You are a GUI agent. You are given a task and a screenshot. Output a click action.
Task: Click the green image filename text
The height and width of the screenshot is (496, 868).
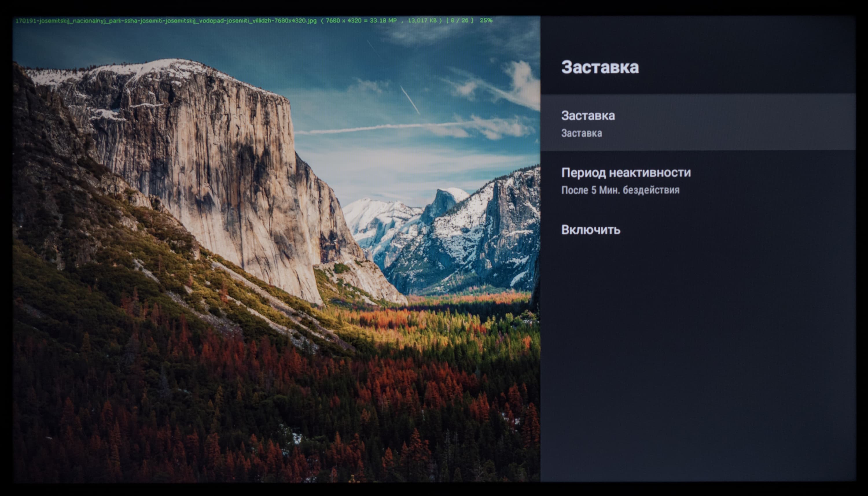(165, 21)
